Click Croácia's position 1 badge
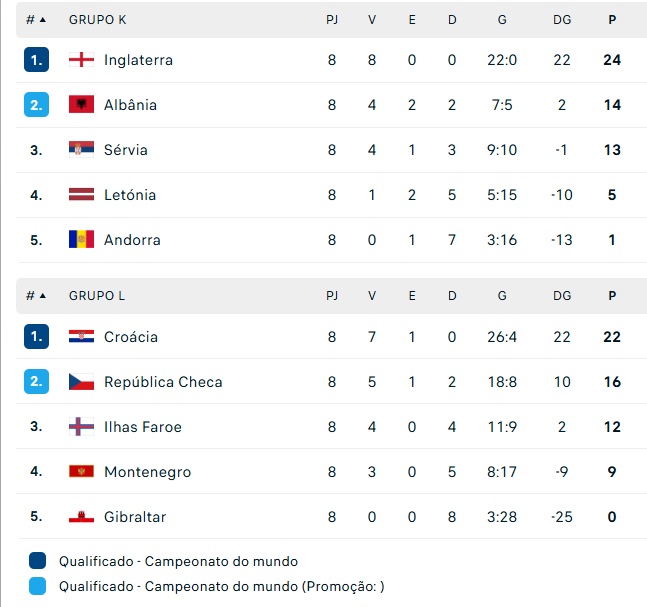Image resolution: width=647 pixels, height=607 pixels. click(36, 337)
